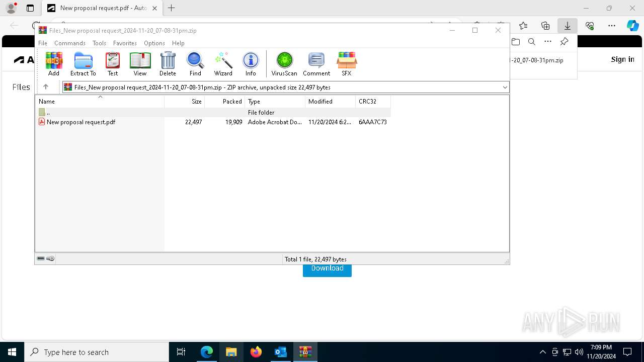Click the Add toolbar icon in WinRAR
Screen dimensions: 644x362
point(54,64)
